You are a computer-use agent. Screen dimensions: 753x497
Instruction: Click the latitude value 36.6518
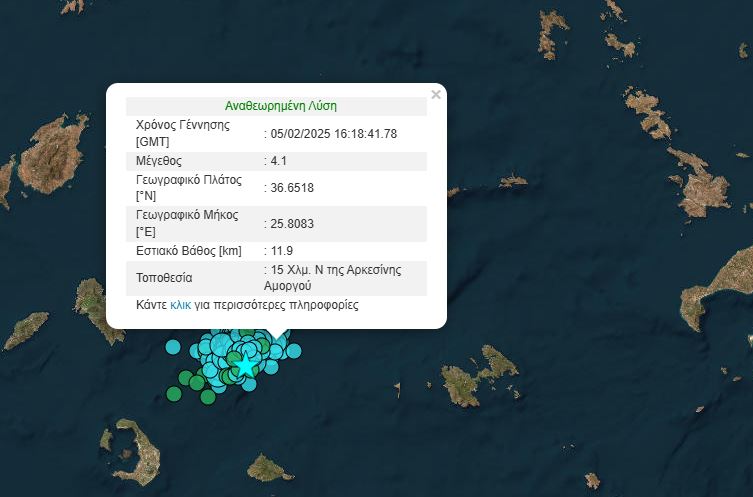point(292,188)
